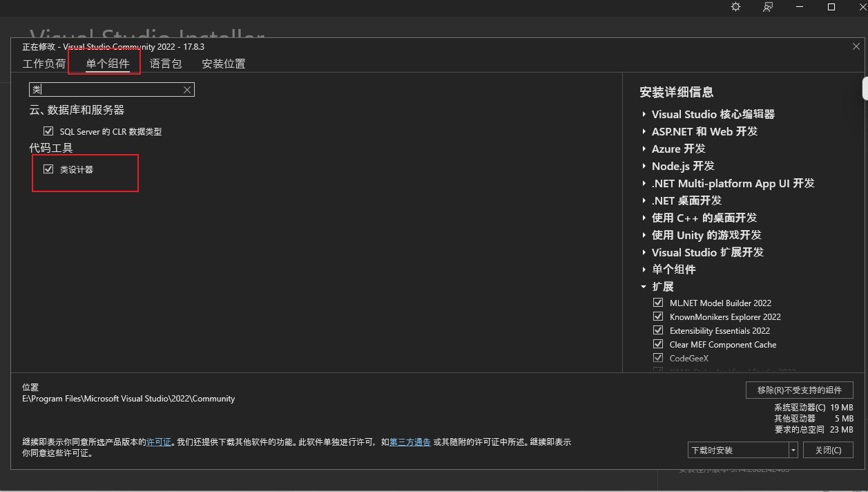868x492 pixels.
Task: Expand 单个组件 in install details
Action: 644,269
